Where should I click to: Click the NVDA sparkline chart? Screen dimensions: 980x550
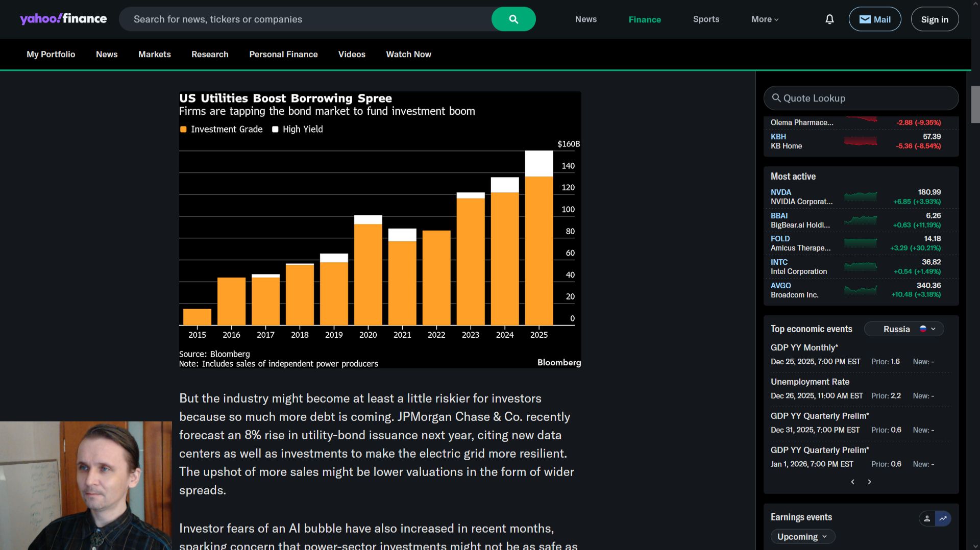tap(861, 196)
